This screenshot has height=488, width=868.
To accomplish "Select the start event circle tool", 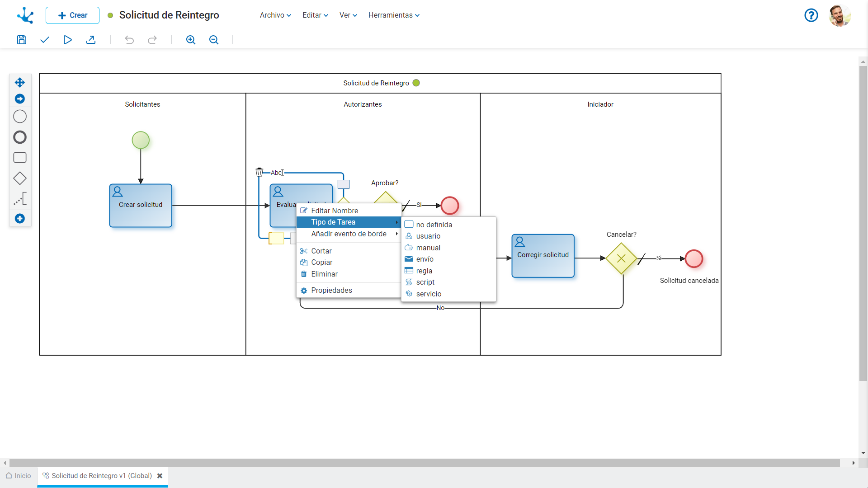I will tap(20, 117).
